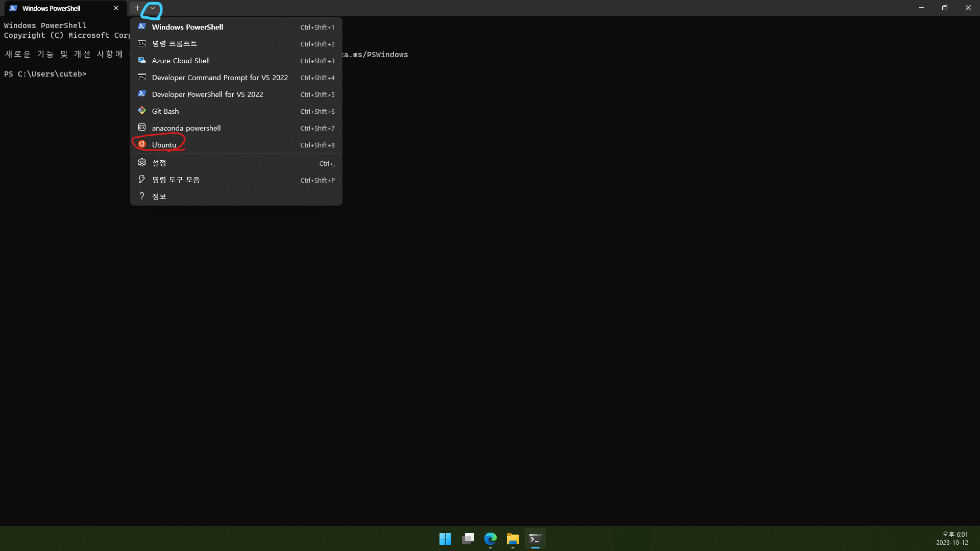Viewport: 980px width, 551px height.
Task: Open 명령 도구 모음 command palette
Action: (x=236, y=180)
